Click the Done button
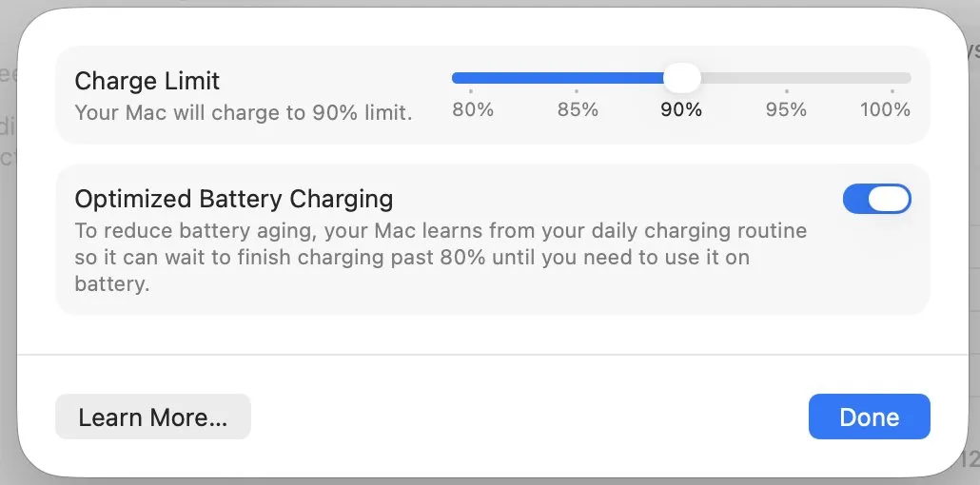This screenshot has width=980, height=485. click(x=869, y=417)
